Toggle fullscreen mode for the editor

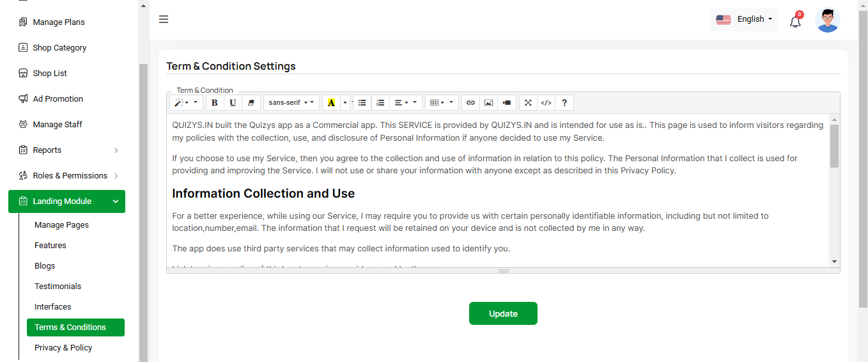[528, 102]
